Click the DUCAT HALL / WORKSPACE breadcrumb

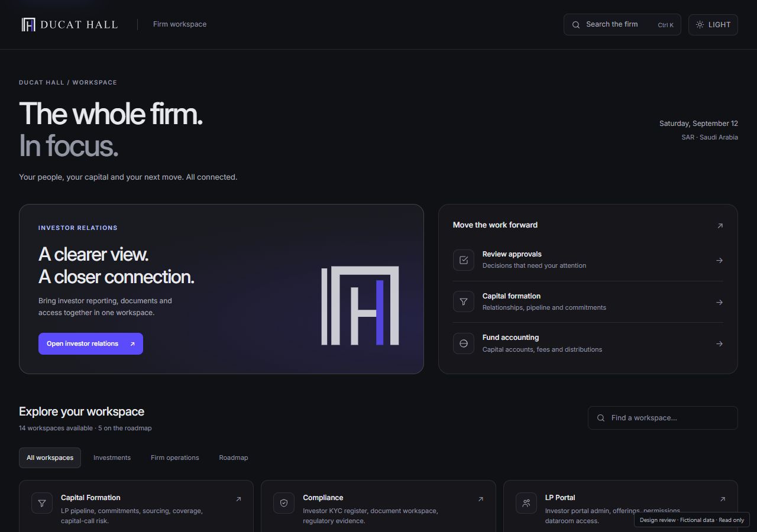pyautogui.click(x=68, y=83)
